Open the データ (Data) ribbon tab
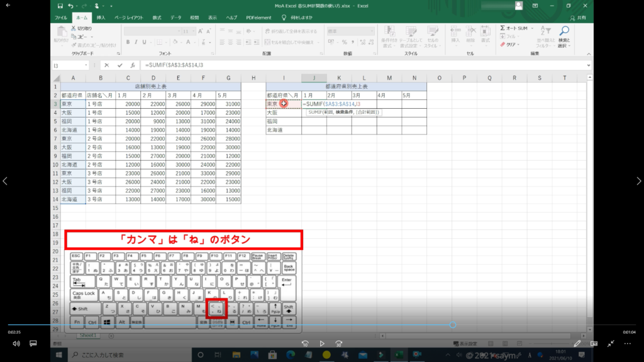Viewport: 644px width, 362px height. tap(175, 17)
